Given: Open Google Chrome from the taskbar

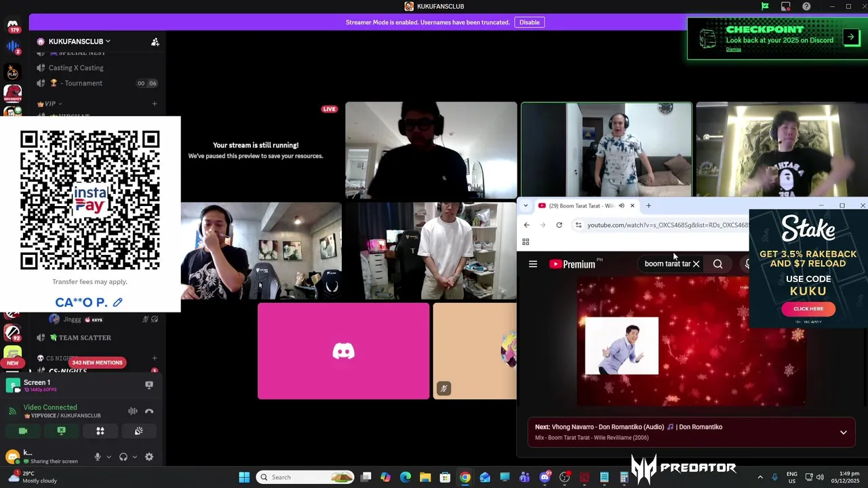Looking at the screenshot, I should click(x=465, y=477).
